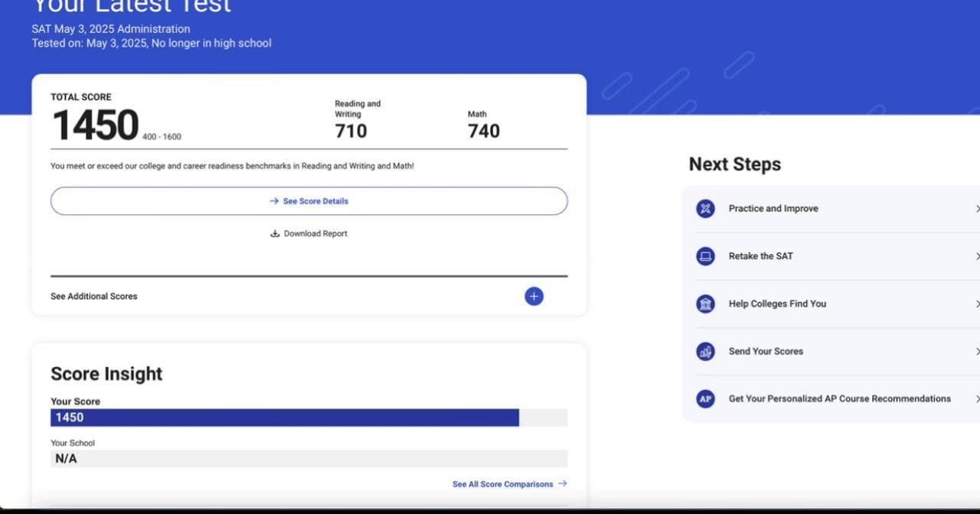Click the laptop icon beside Retake the SAT
Image resolution: width=980 pixels, height=514 pixels.
[705, 256]
